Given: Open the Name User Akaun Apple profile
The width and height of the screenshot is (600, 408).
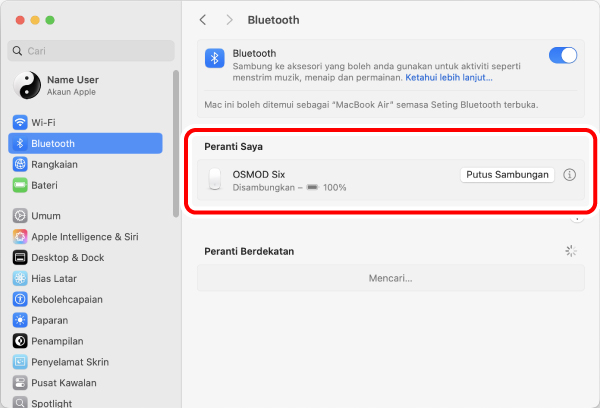Looking at the screenshot, I should point(70,85).
